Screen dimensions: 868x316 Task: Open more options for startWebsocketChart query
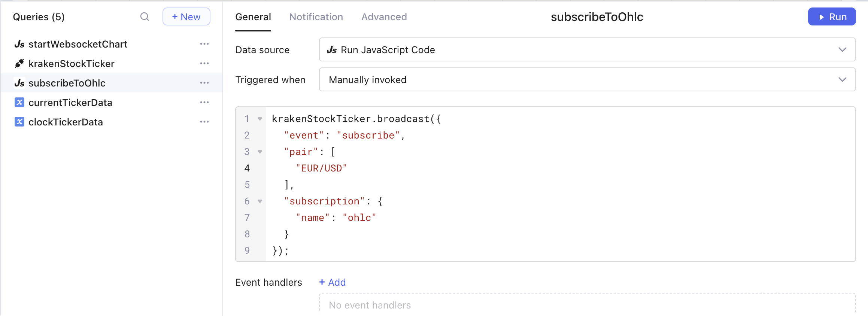click(x=204, y=44)
